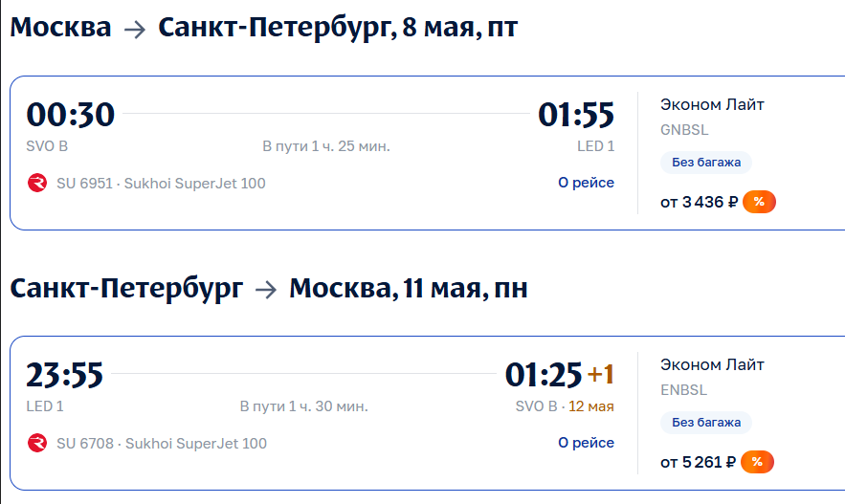Click the 00:30 departure time
This screenshot has width=845, height=504.
(70, 115)
